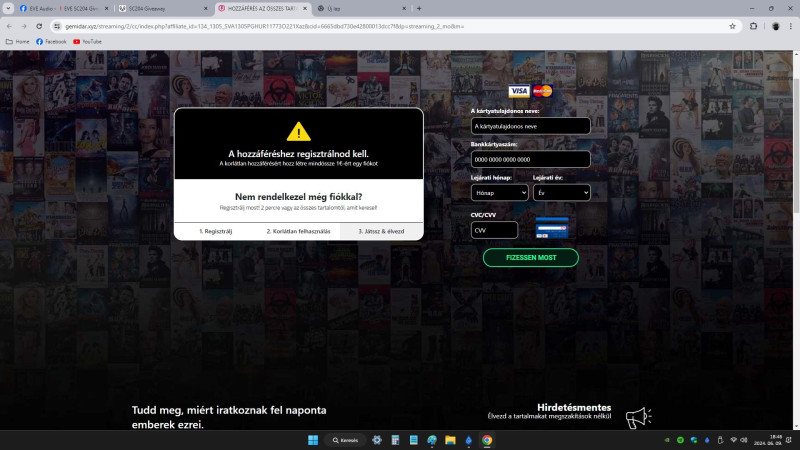The width and height of the screenshot is (800, 450).
Task: Open the Chrome three-dot menu
Action: 791,26
